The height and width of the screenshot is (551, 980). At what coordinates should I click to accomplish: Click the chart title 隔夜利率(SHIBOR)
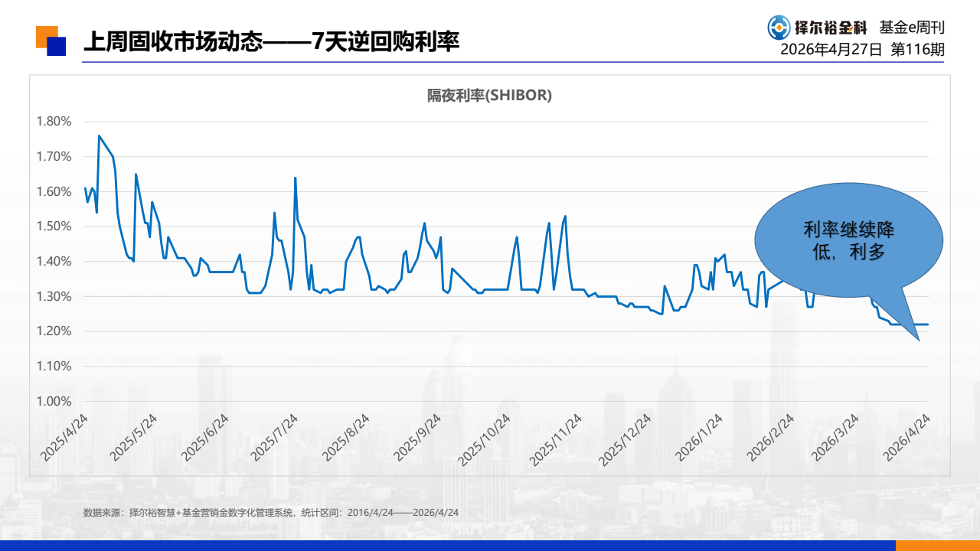[x=489, y=96]
